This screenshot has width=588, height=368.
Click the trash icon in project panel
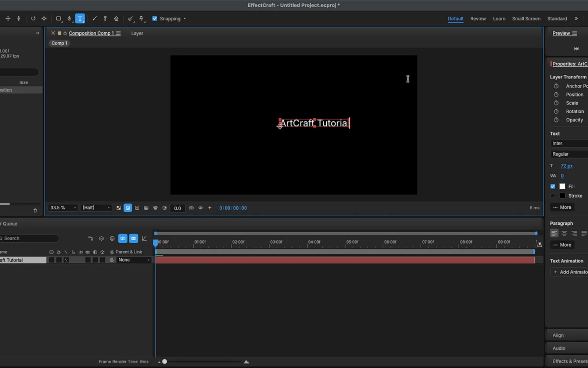[x=35, y=210]
